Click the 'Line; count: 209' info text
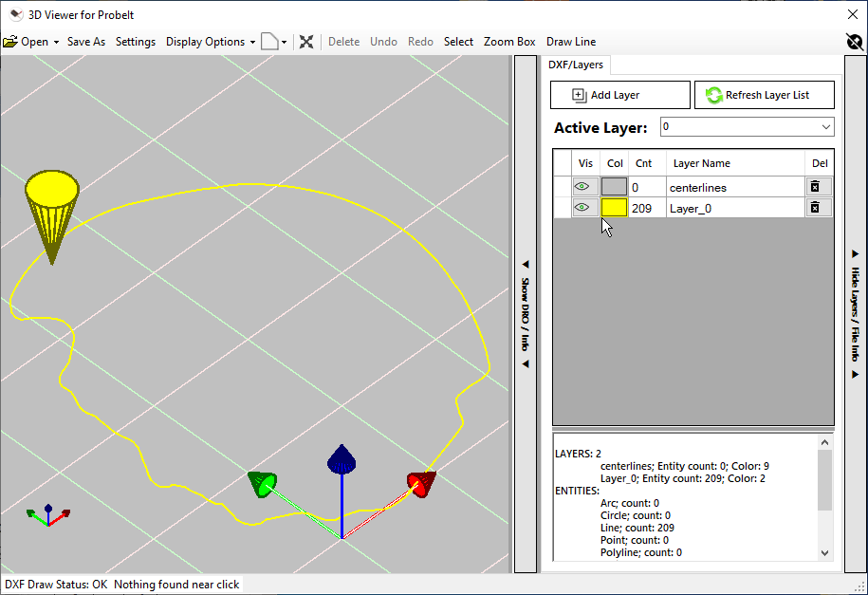 click(637, 528)
